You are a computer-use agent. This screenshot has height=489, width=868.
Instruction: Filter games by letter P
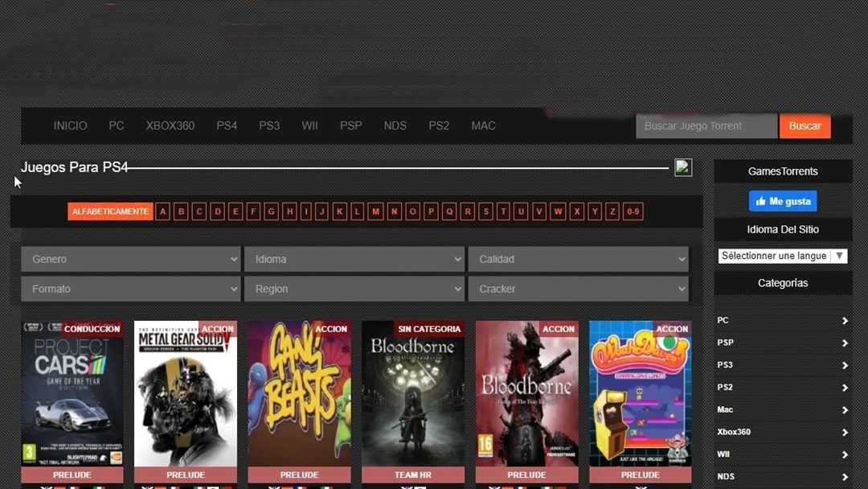(431, 212)
